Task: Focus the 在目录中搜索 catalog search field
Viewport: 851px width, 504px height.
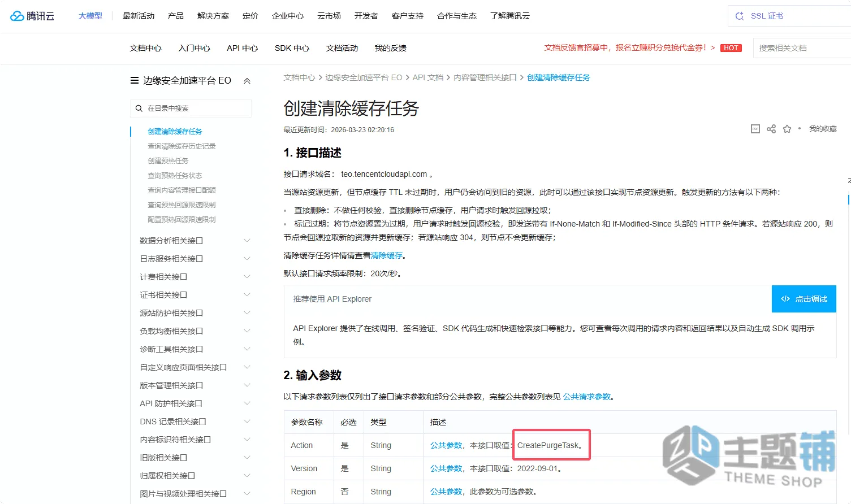Action: click(191, 108)
